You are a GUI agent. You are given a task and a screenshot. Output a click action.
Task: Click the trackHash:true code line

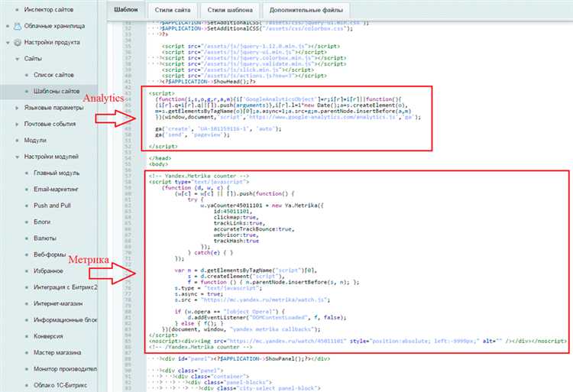click(x=236, y=241)
